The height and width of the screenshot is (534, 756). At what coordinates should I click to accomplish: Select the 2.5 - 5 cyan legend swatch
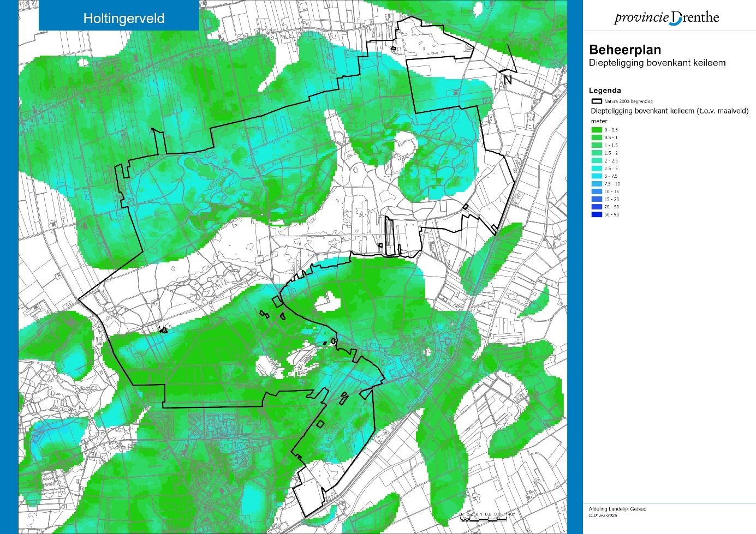pyautogui.click(x=597, y=169)
